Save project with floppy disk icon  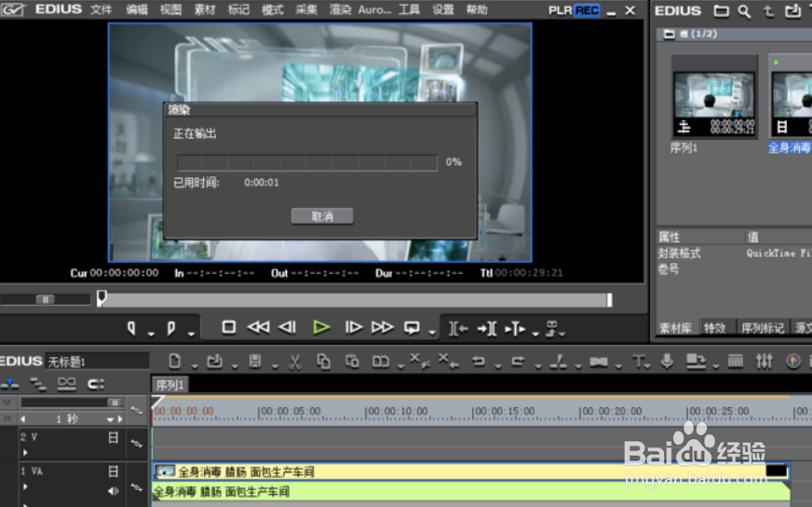pyautogui.click(x=255, y=361)
